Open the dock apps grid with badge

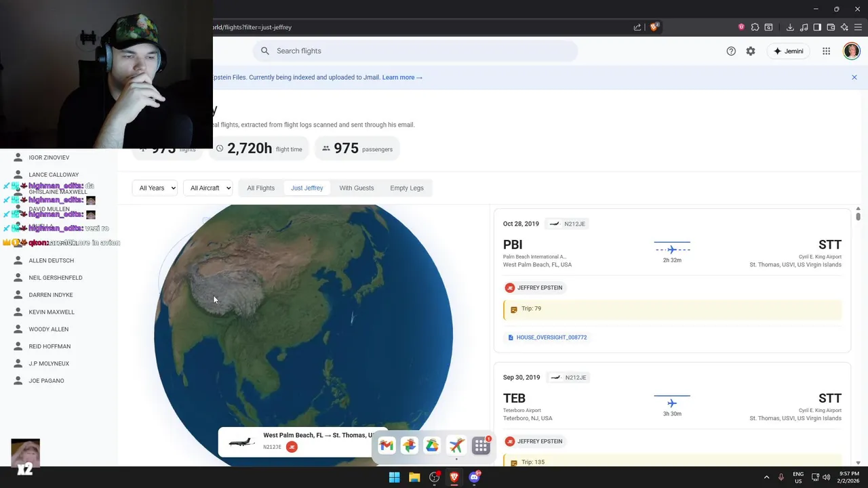(x=481, y=445)
